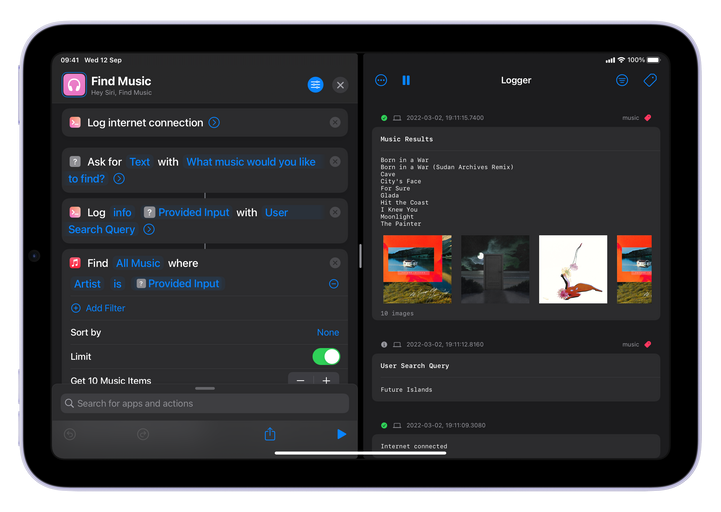
Task: Expand the Log internet connection action
Action: point(214,122)
